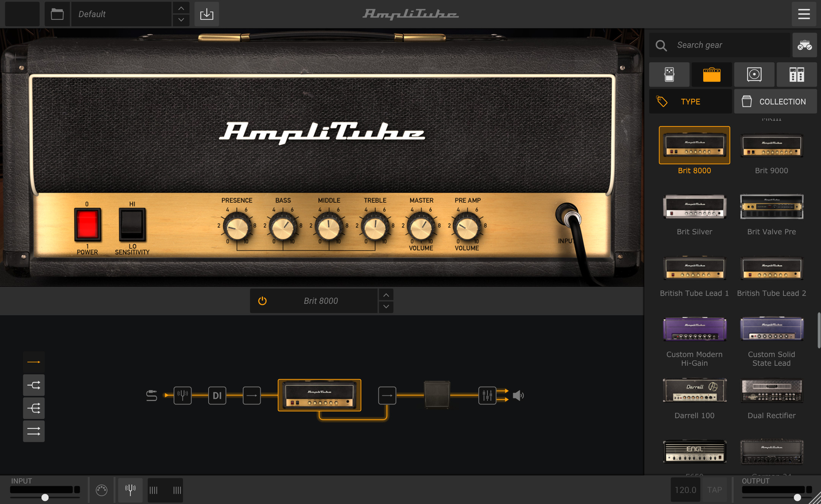Select the Brit 8000 amp thumbnail
Viewport: 821px width, 504px height.
click(x=694, y=145)
